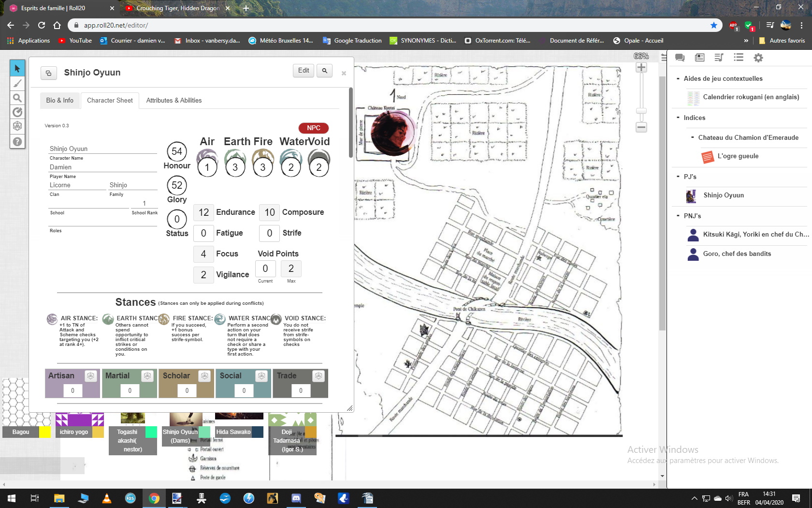
Task: Open the Chat tab in the sidebar
Action: tap(680, 58)
